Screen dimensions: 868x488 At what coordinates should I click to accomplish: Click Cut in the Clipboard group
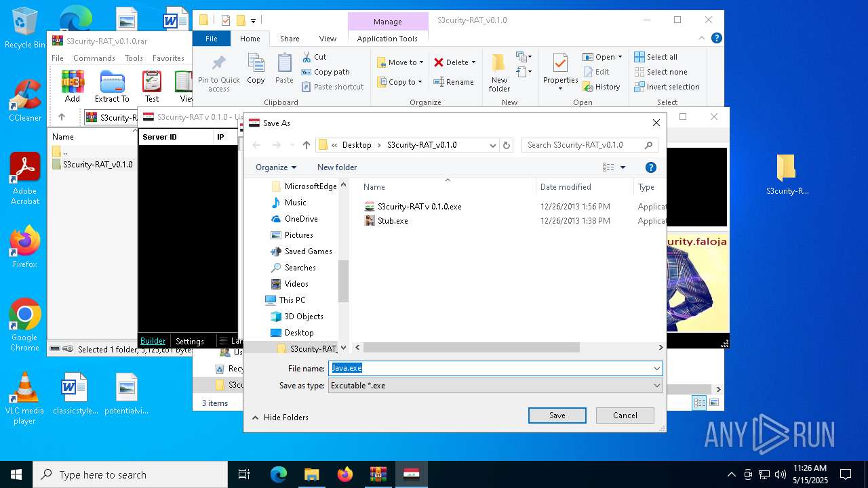pyautogui.click(x=314, y=57)
